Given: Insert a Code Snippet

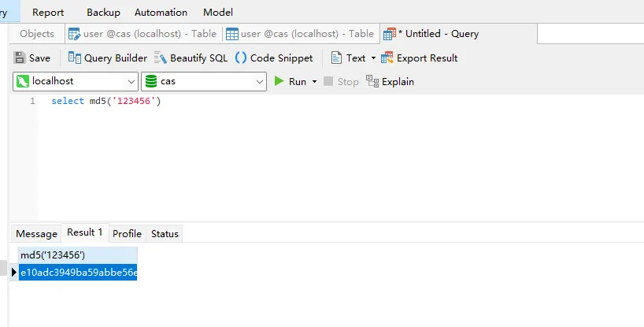Looking at the screenshot, I should click(x=274, y=58).
